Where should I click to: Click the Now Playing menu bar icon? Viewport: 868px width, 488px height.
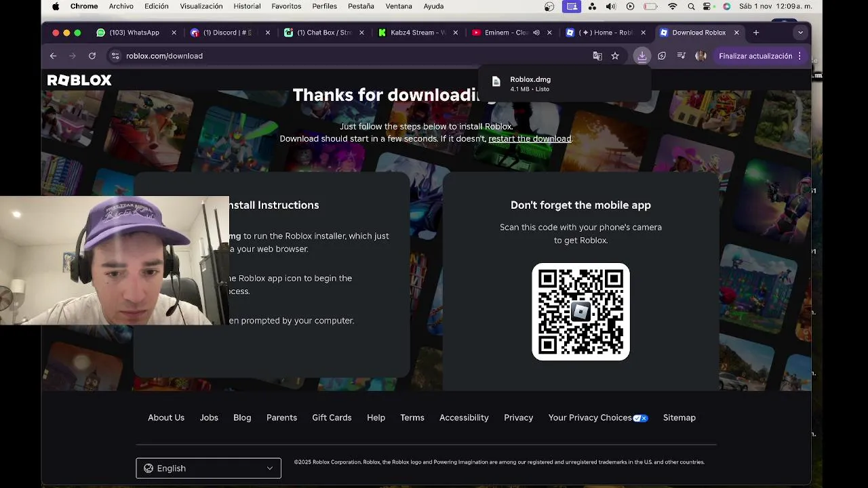point(631,6)
